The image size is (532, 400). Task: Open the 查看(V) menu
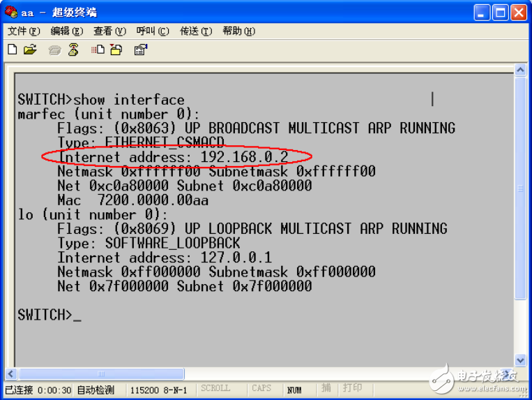pyautogui.click(x=109, y=31)
